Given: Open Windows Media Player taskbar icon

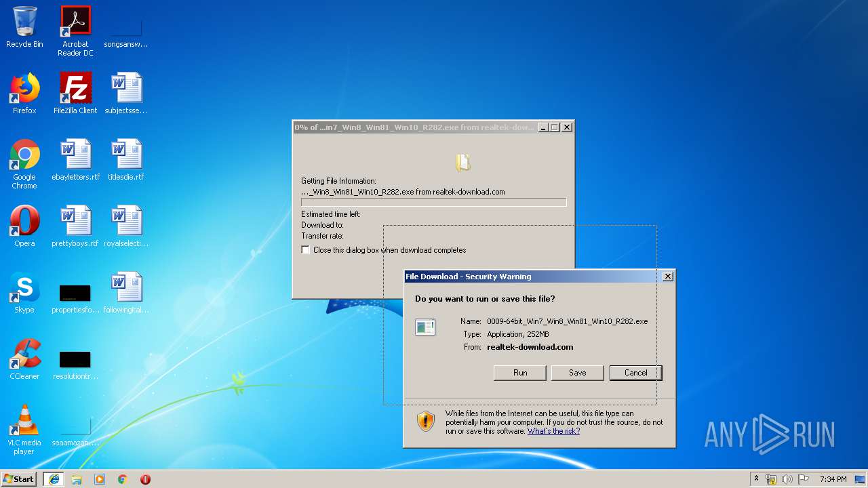Looking at the screenshot, I should pos(100,479).
